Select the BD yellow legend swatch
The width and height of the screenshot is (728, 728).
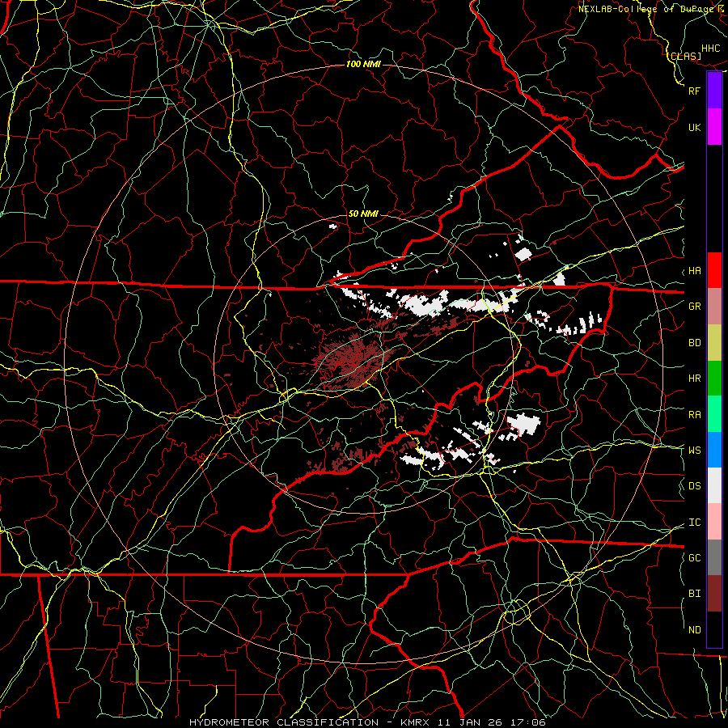click(714, 342)
